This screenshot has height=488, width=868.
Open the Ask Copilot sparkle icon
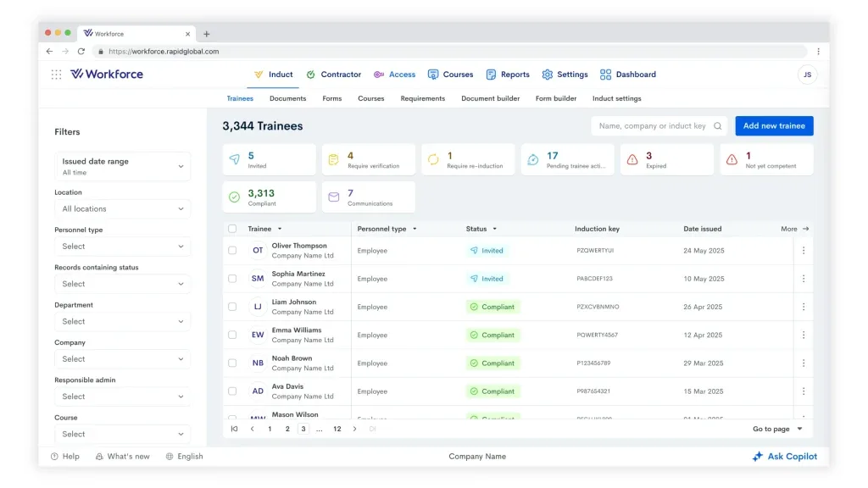click(x=757, y=457)
